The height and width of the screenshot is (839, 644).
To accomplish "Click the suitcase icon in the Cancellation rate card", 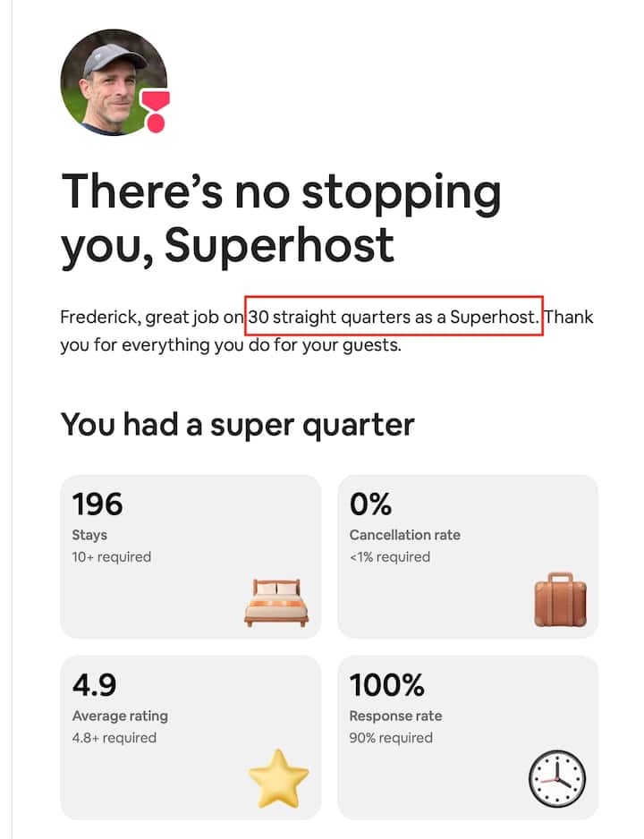I will click(560, 599).
